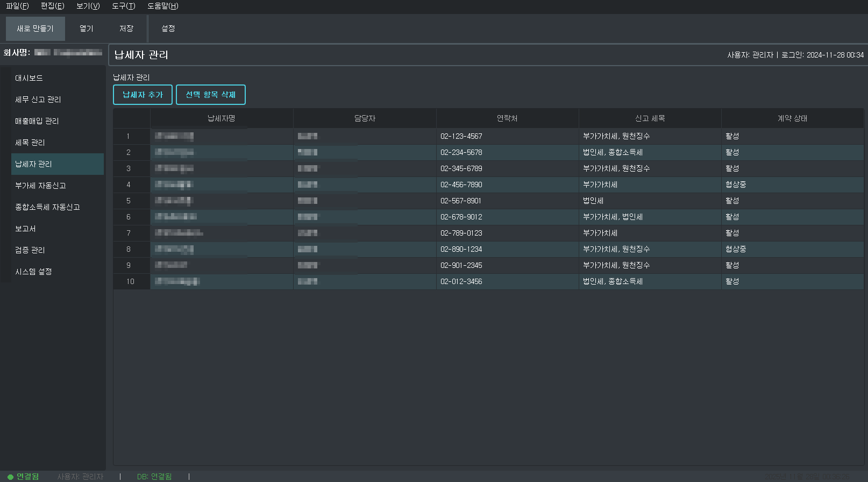Click the 새로 만들기 toolbar button
The height and width of the screenshot is (482, 868).
click(x=35, y=29)
